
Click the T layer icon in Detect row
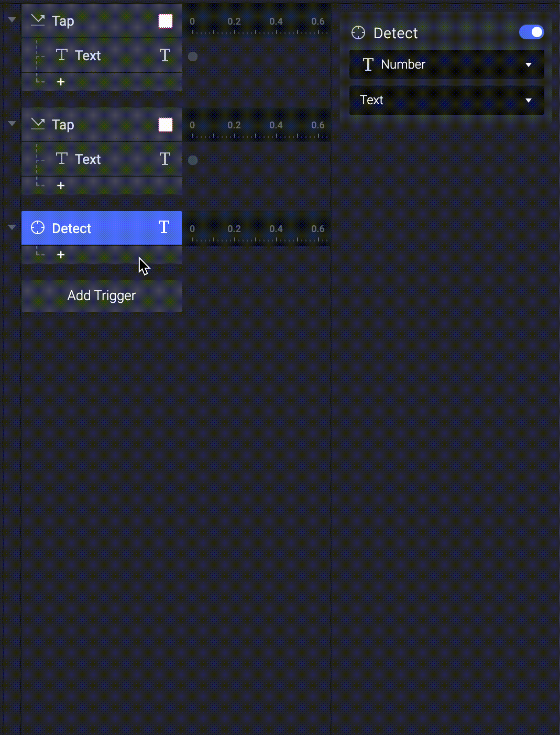point(164,227)
